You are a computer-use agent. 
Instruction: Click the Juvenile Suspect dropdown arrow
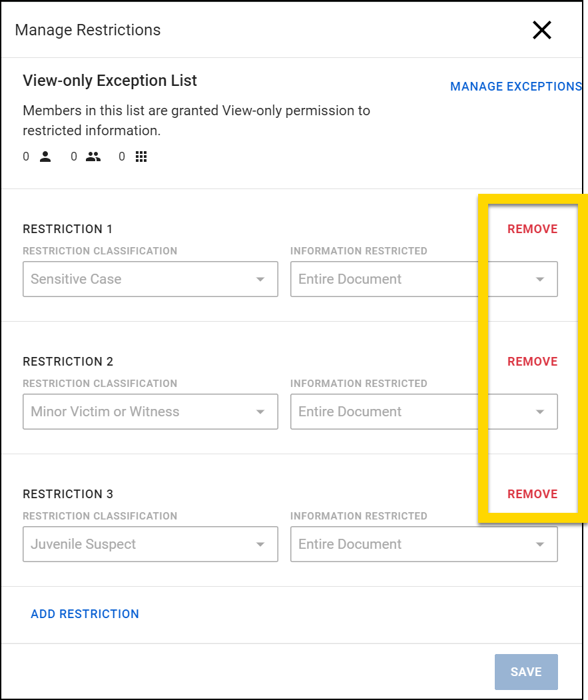click(x=262, y=544)
